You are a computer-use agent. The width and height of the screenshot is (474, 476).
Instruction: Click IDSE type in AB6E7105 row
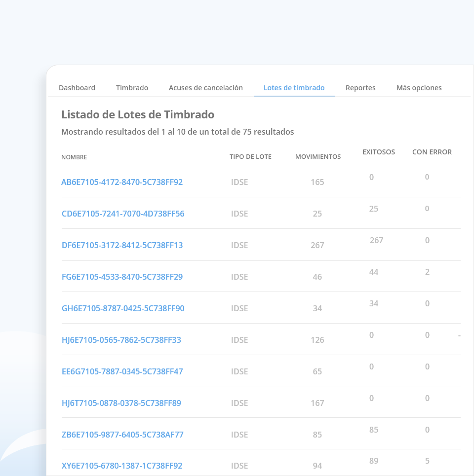239,182
